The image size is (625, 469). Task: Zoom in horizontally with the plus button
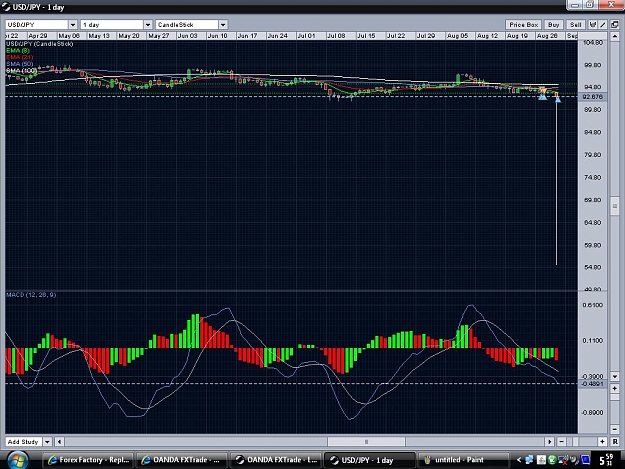pos(602,442)
